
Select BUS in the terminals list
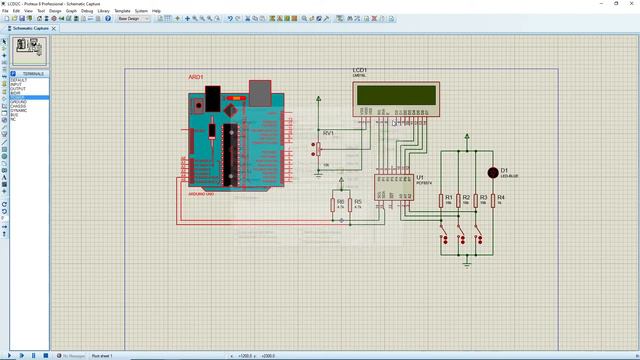click(14, 115)
